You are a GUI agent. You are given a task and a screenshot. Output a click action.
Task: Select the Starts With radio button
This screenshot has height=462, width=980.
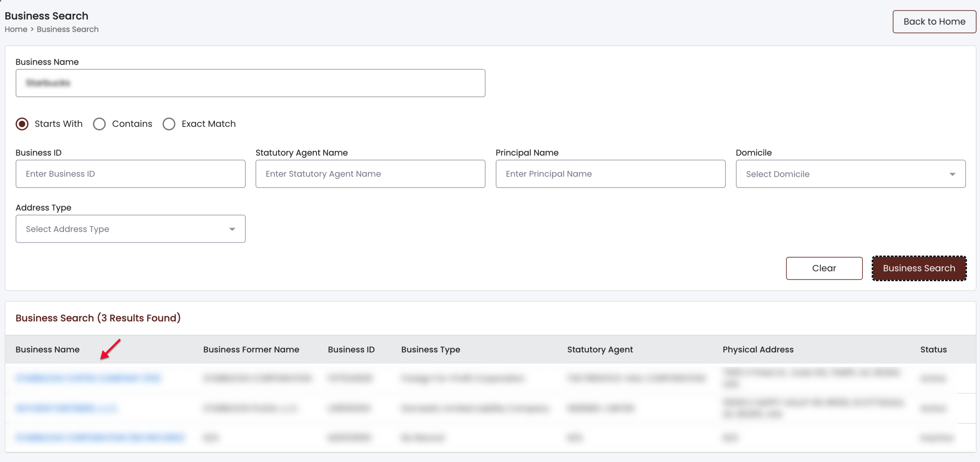pyautogui.click(x=22, y=124)
